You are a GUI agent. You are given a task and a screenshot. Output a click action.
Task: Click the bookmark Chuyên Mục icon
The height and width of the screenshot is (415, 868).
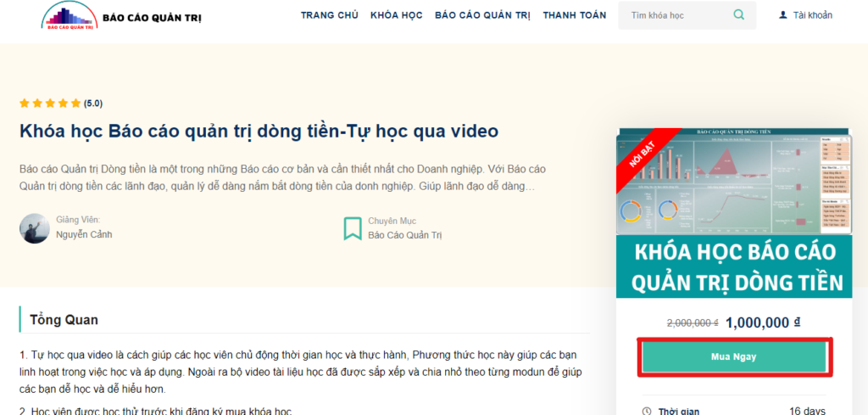click(x=353, y=229)
